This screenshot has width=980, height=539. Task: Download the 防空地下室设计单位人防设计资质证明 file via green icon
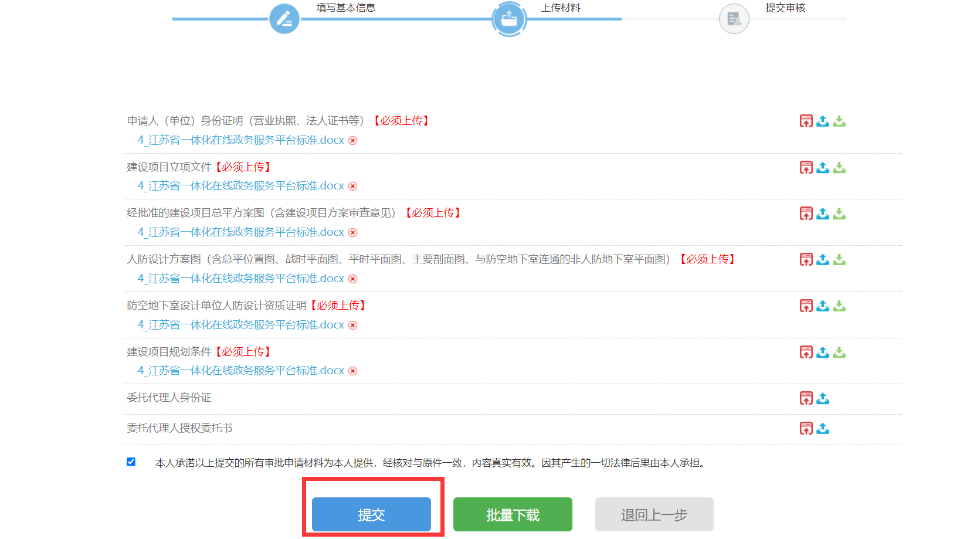coord(839,306)
